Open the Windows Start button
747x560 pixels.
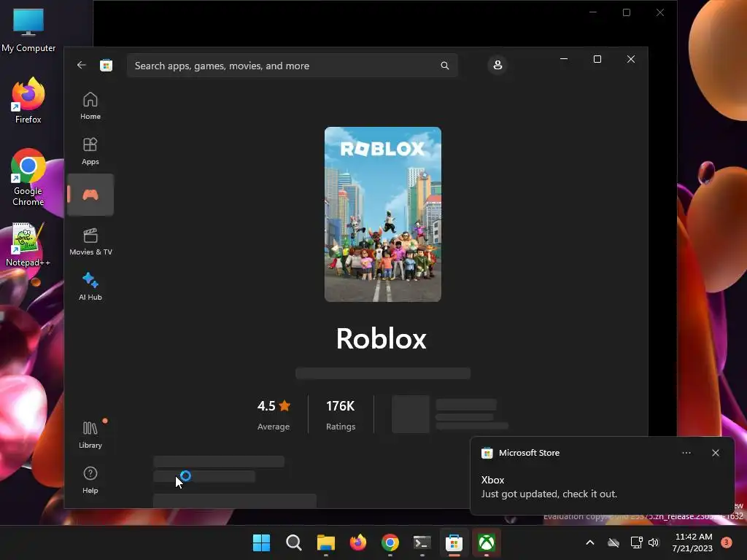click(x=261, y=542)
